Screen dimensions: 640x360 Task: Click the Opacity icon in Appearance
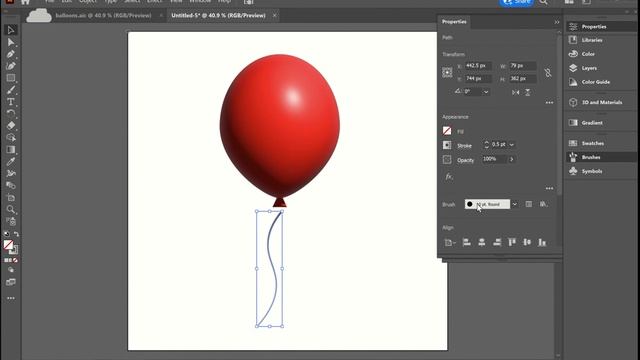point(447,160)
